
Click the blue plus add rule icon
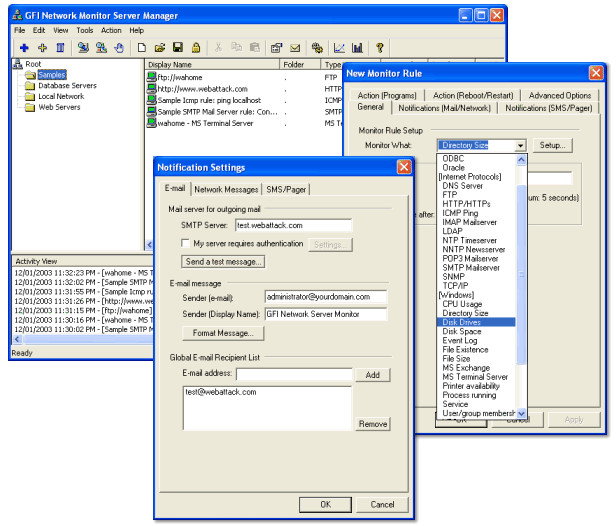24,48
